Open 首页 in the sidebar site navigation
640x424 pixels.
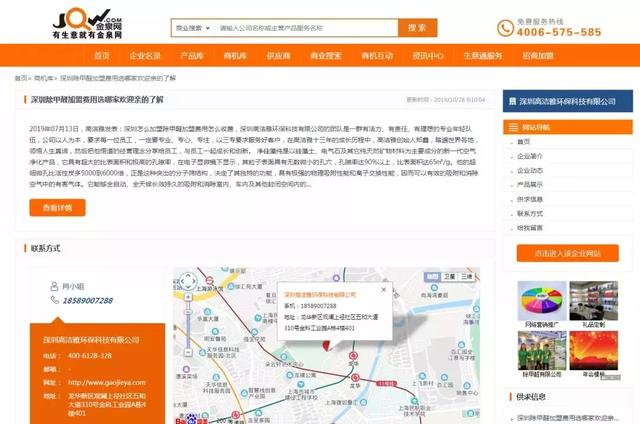coord(523,142)
